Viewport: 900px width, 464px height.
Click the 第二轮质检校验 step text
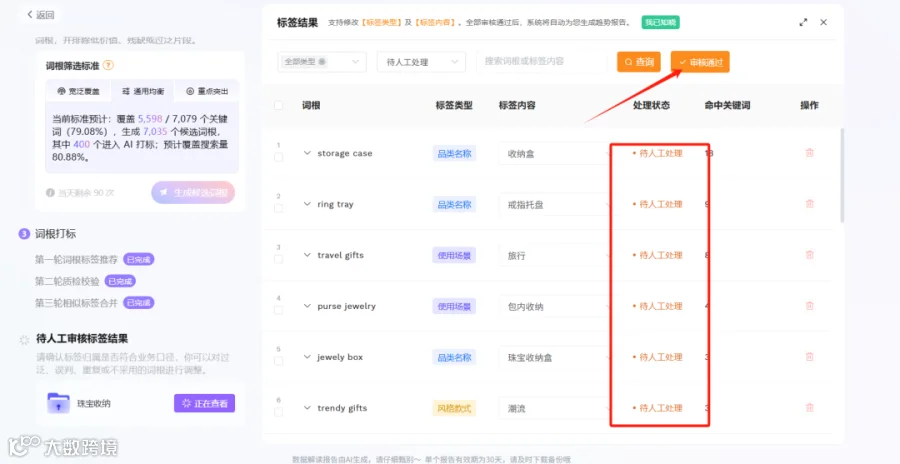click(68, 281)
